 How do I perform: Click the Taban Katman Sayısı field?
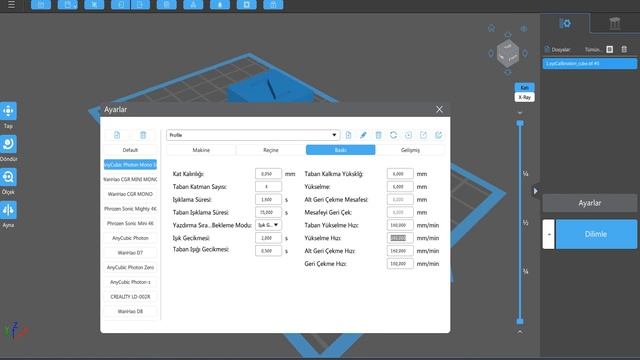click(x=268, y=187)
